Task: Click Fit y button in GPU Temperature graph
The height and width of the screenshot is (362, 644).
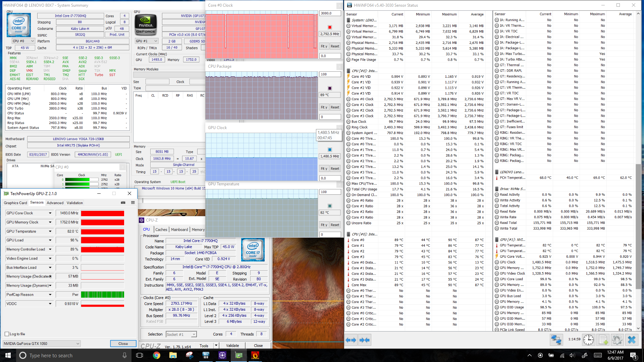Action: [x=324, y=225]
